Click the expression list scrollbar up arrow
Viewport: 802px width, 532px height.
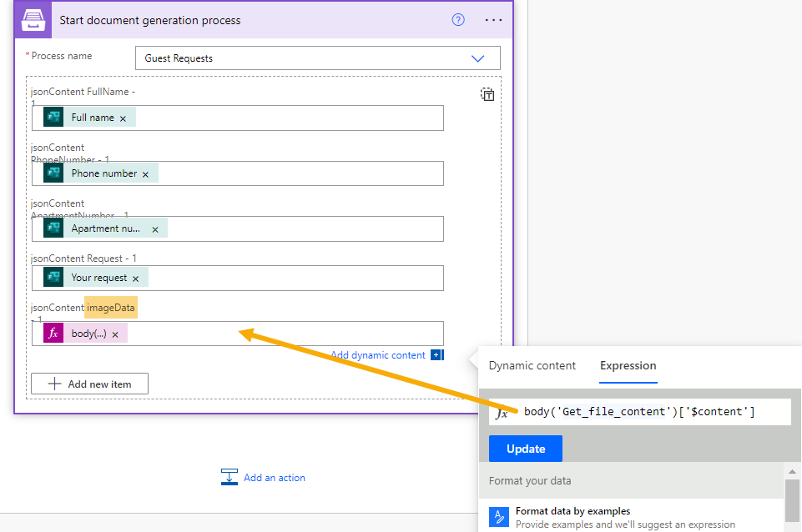(792, 472)
